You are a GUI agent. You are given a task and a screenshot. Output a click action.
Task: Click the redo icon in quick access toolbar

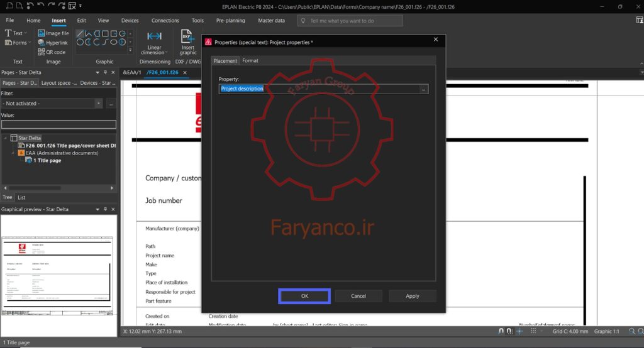pyautogui.click(x=51, y=6)
